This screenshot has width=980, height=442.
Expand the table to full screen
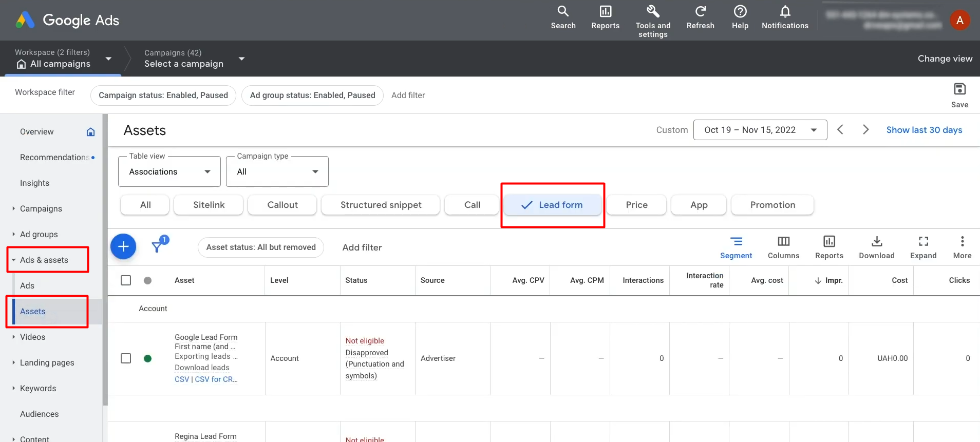click(923, 247)
